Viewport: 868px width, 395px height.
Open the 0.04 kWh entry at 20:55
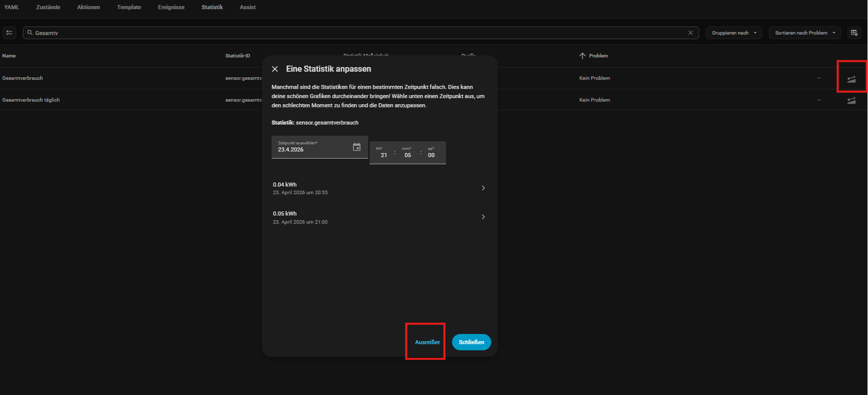point(379,188)
